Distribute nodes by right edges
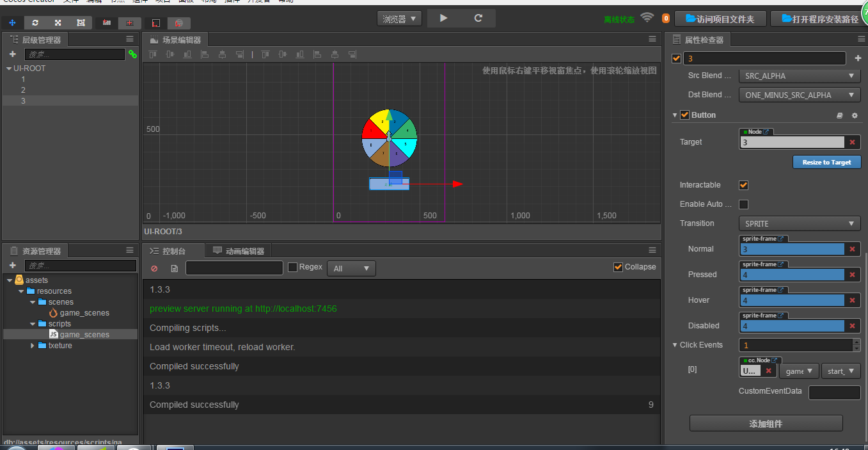The width and height of the screenshot is (868, 450). click(x=351, y=54)
